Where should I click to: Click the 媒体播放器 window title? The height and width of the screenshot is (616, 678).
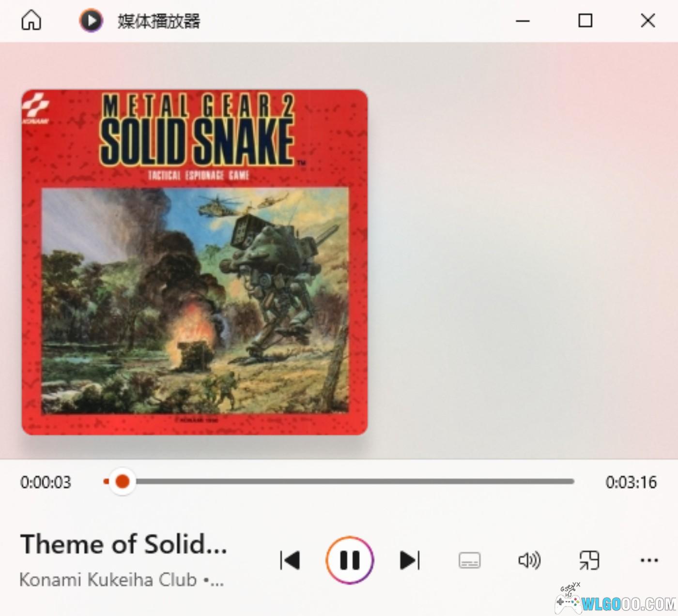tap(159, 21)
